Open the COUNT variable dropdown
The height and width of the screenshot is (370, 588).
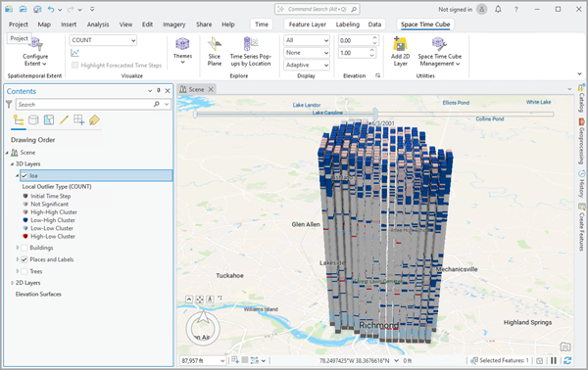103,40
